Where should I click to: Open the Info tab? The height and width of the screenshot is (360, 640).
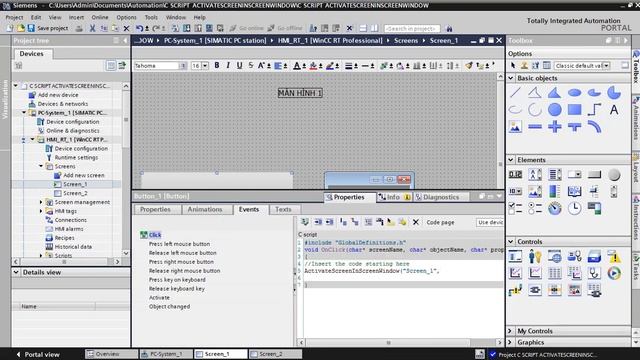393,197
